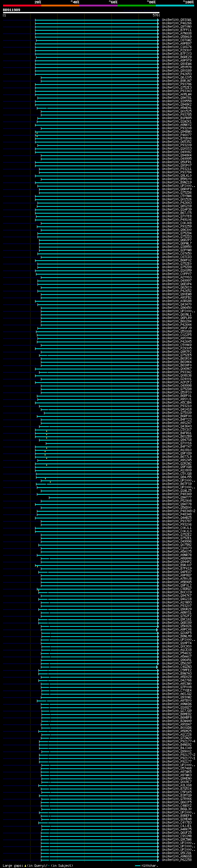Select hit label UniRef100_A0MLW4
Screen dimensions: 197x868
point(177,94)
